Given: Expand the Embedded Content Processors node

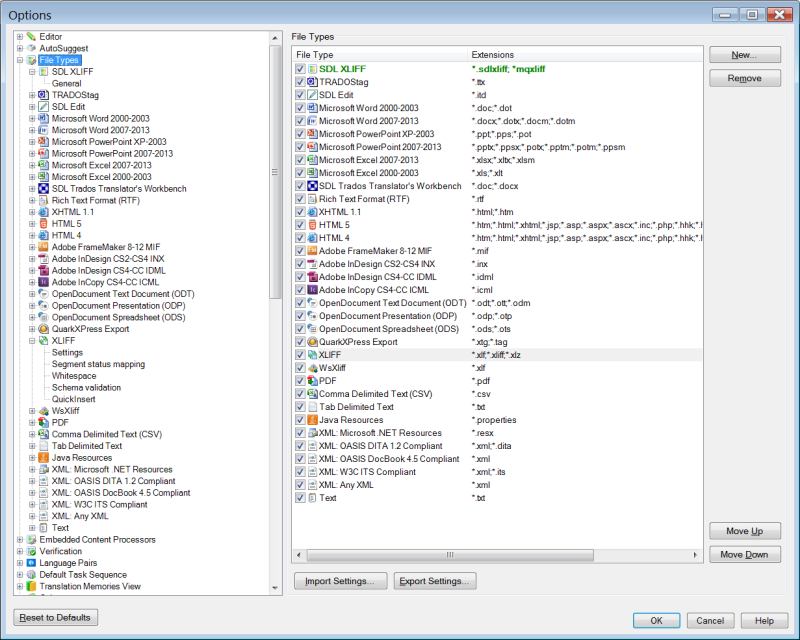Looking at the screenshot, I should tap(20, 540).
